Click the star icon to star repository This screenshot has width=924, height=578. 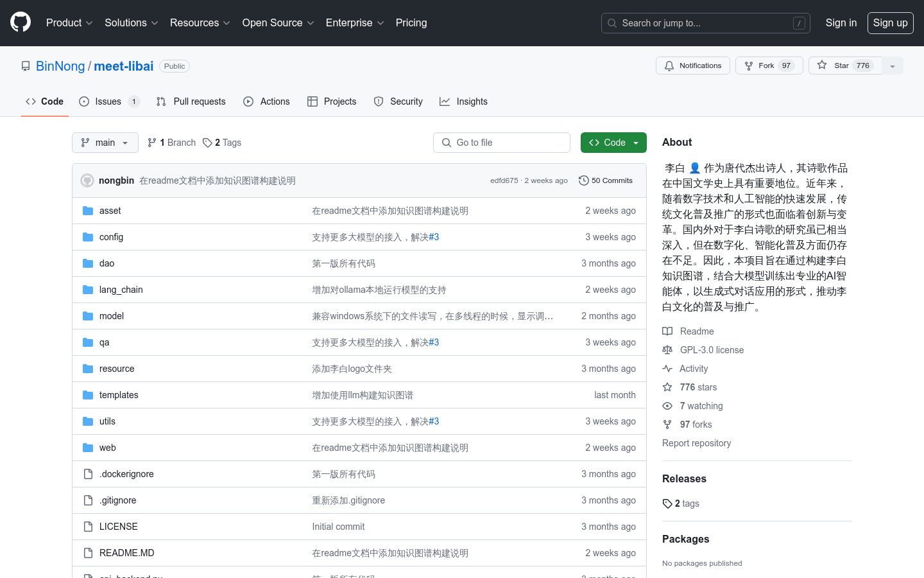pyautogui.click(x=822, y=65)
